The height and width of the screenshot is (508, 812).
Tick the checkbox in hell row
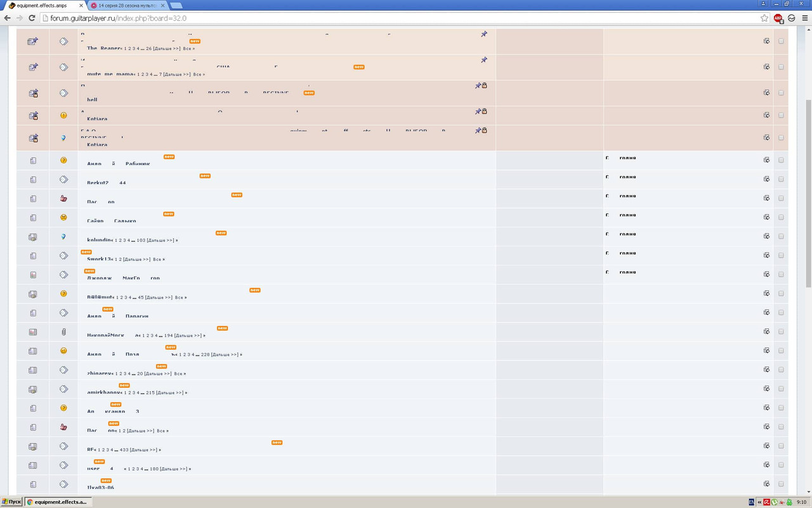point(781,93)
